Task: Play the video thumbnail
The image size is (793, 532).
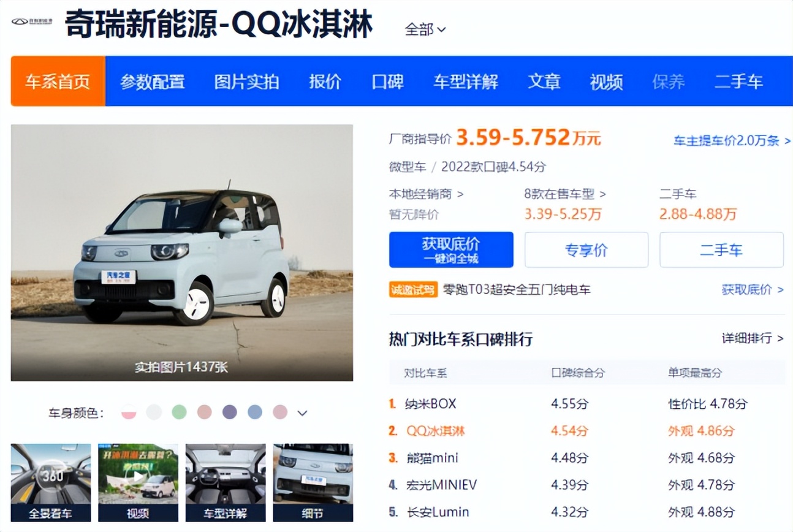Action: pos(138,482)
